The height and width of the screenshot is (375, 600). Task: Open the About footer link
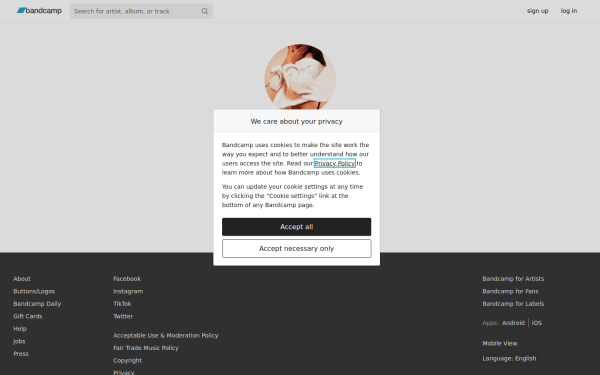click(x=22, y=279)
